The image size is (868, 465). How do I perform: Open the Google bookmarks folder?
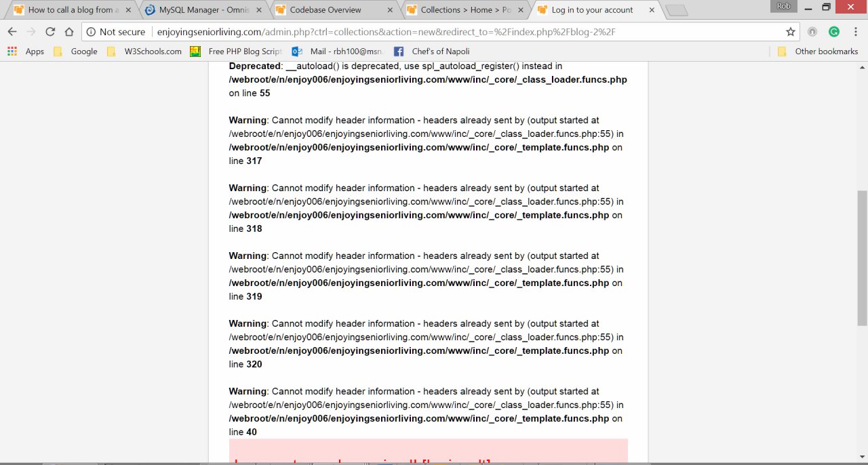[75, 52]
